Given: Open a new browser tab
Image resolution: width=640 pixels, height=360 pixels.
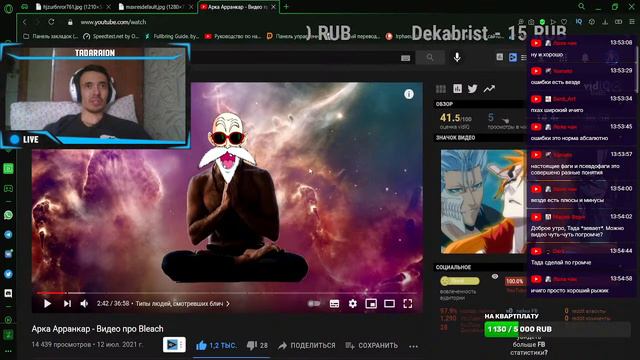Looking at the screenshot, I should [286, 7].
